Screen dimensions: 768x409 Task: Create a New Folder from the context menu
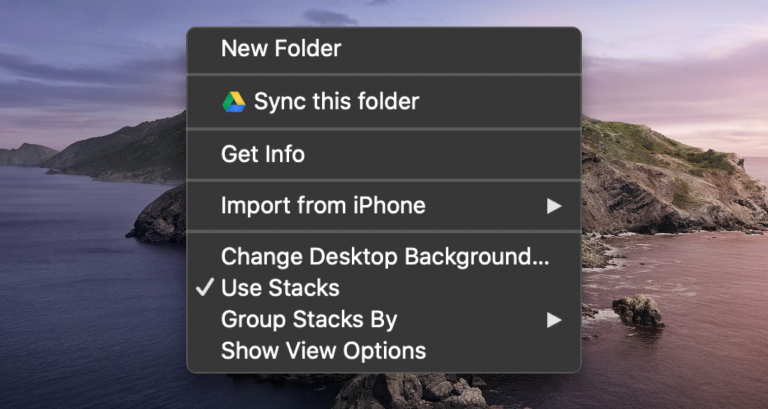281,48
